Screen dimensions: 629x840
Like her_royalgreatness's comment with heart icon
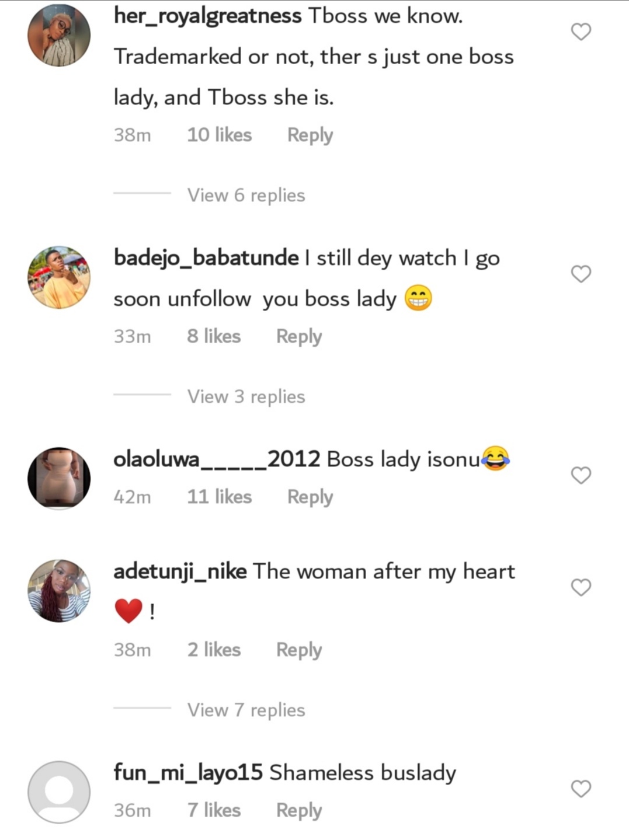(x=581, y=32)
